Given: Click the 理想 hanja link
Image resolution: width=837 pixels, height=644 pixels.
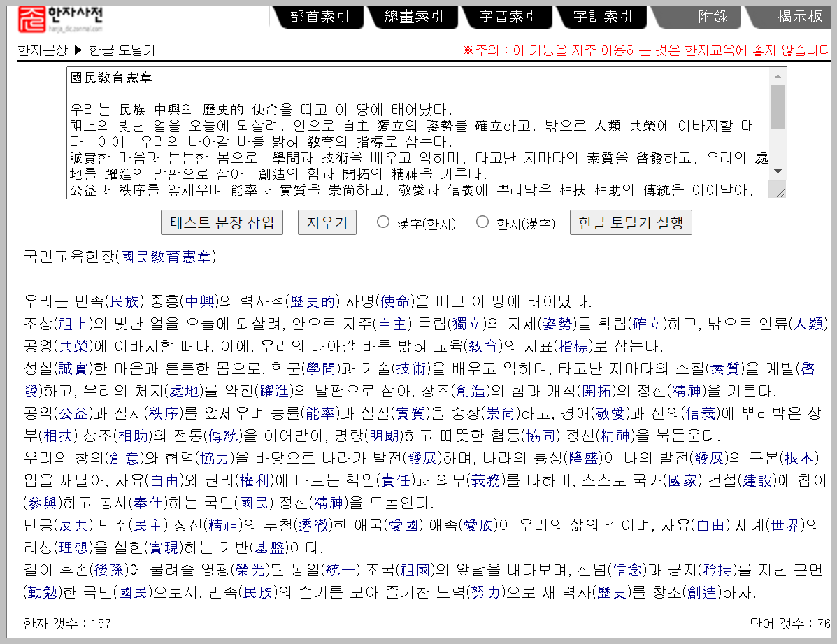Looking at the screenshot, I should coord(73,548).
